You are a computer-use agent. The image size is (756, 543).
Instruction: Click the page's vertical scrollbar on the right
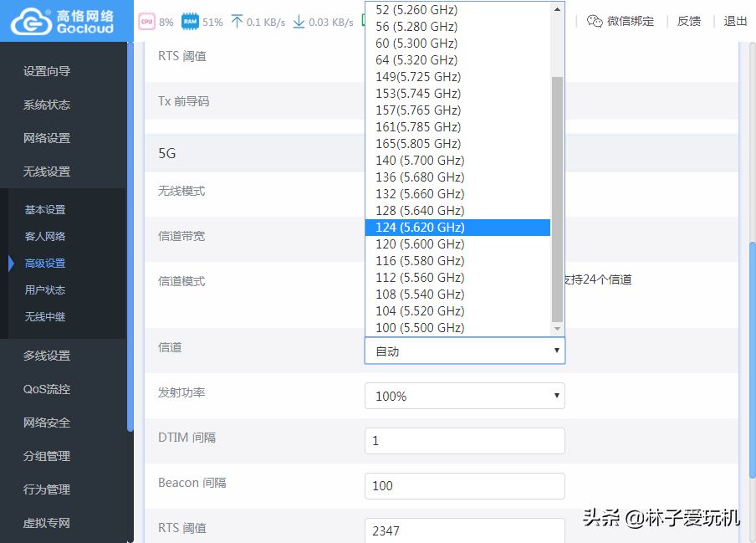[x=752, y=359]
